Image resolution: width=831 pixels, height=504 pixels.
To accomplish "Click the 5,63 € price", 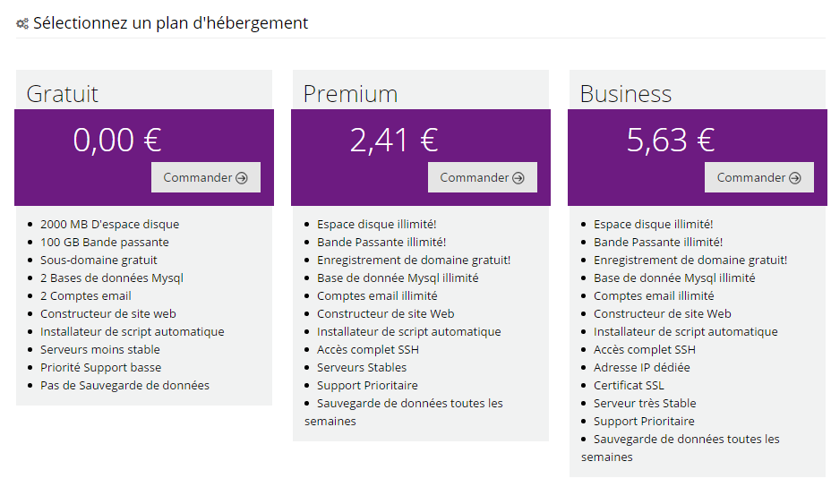I will pos(671,140).
